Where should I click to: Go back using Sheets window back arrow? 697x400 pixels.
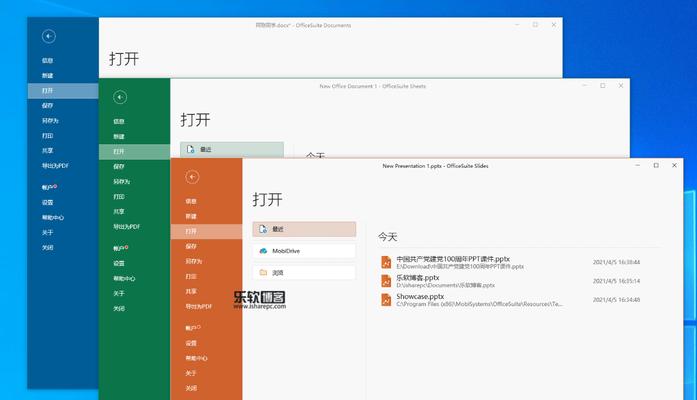[x=120, y=97]
